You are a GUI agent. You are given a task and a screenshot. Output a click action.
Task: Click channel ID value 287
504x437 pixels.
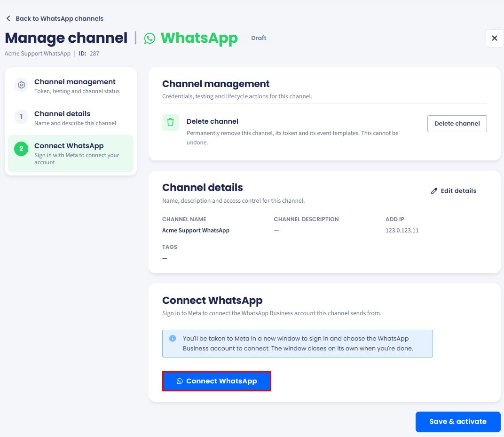pyautogui.click(x=94, y=53)
